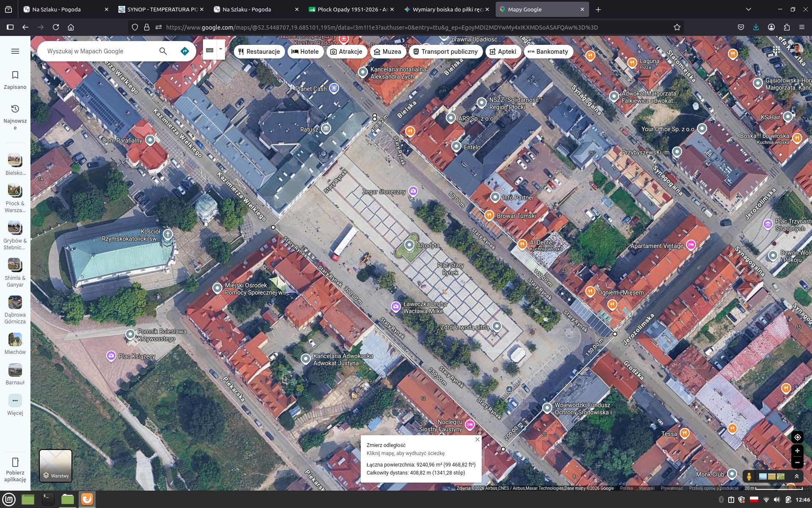
Task: Click the Google account avatar
Action: [x=797, y=50]
